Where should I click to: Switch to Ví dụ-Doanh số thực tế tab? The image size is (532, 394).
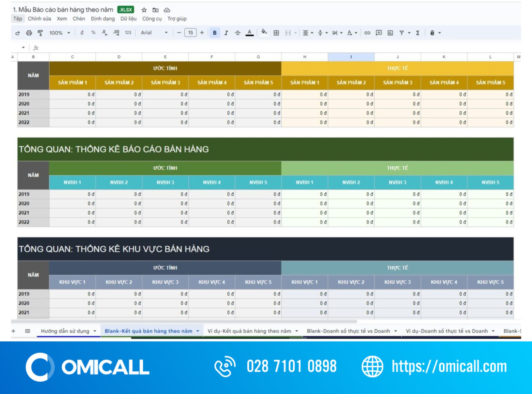click(x=447, y=331)
